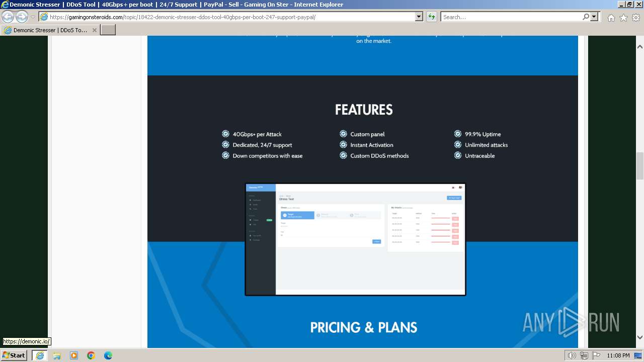Viewport: 644px width, 362px height.
Task: Open the recent pages arrow beside Forward
Action: tap(33, 17)
